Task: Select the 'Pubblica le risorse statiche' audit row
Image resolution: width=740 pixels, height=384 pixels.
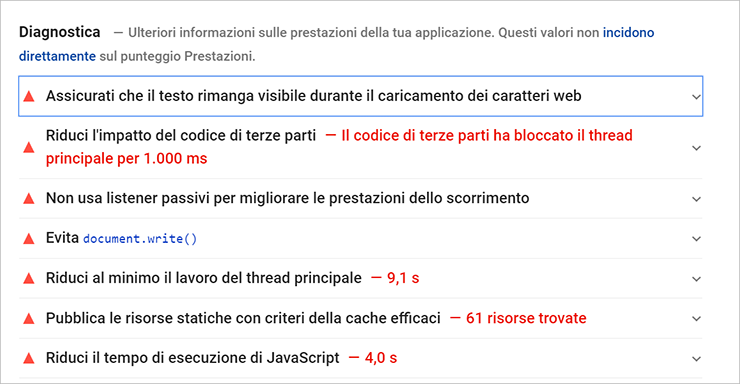Action: [x=361, y=318]
